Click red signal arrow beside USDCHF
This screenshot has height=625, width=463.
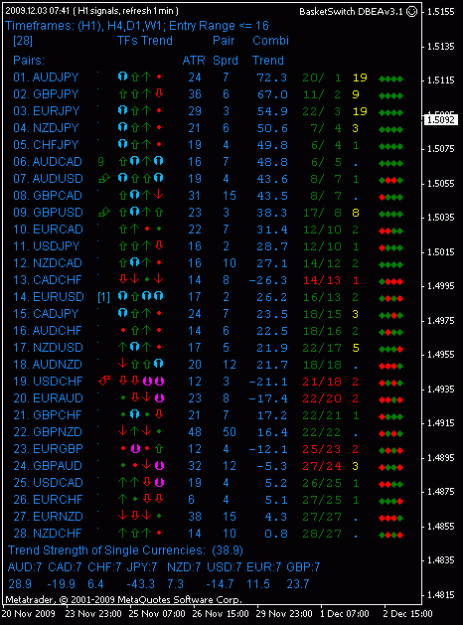point(104,381)
